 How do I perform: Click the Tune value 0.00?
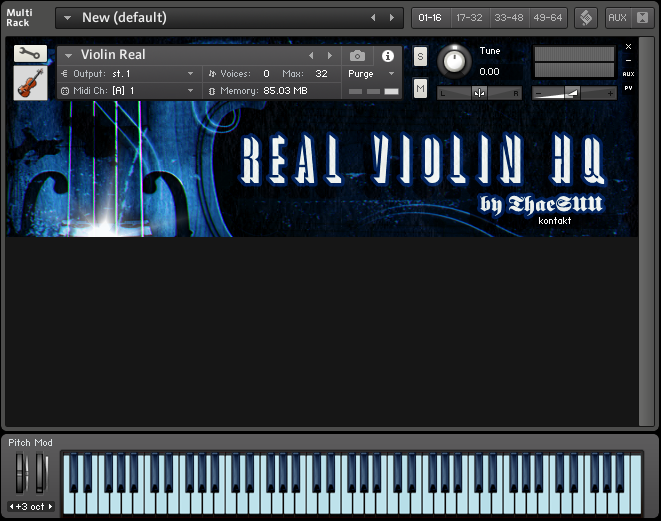point(489,72)
